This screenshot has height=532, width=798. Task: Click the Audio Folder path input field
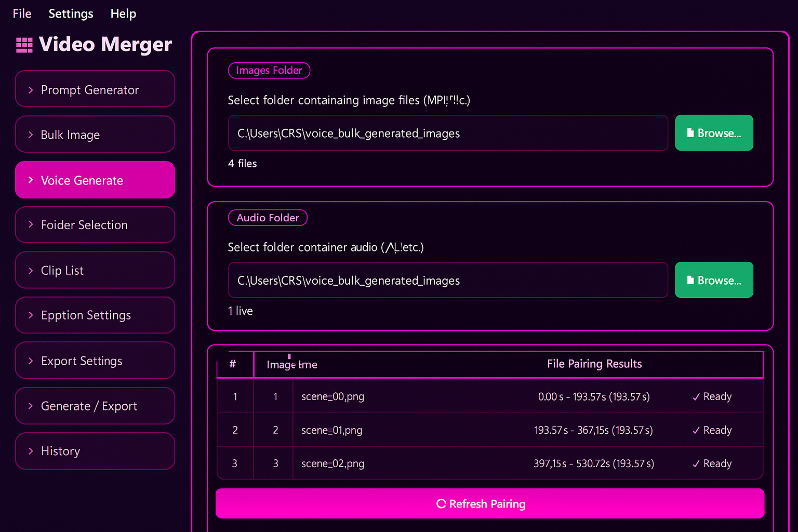click(x=448, y=280)
